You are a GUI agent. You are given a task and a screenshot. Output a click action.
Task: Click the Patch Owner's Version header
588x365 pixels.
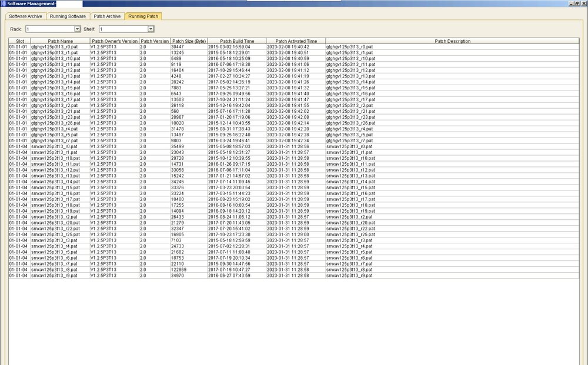coord(114,41)
